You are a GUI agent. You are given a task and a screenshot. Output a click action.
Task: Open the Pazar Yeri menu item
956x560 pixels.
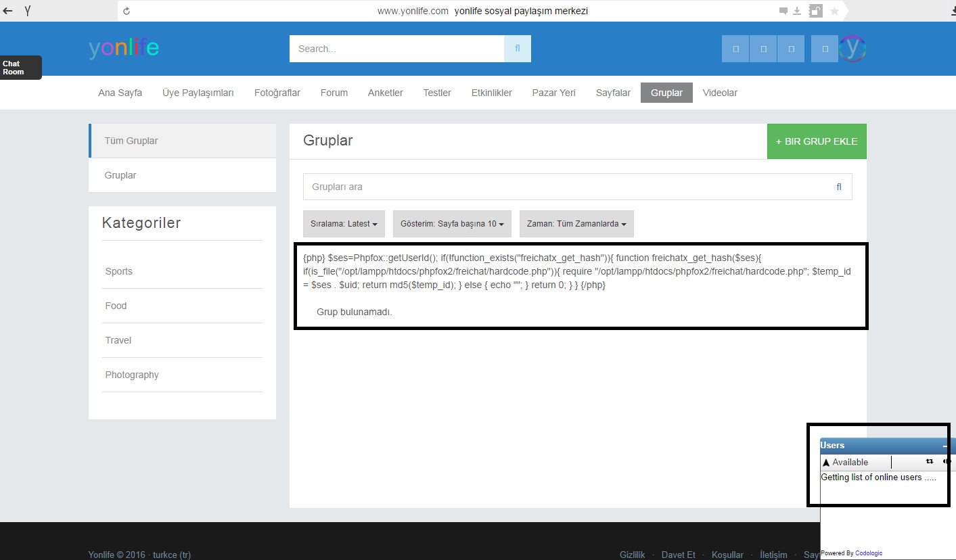pyautogui.click(x=554, y=93)
